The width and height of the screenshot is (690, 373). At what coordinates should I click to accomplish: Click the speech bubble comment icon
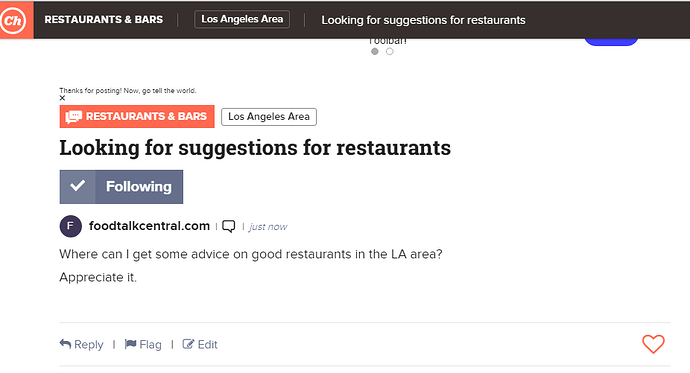tap(228, 226)
